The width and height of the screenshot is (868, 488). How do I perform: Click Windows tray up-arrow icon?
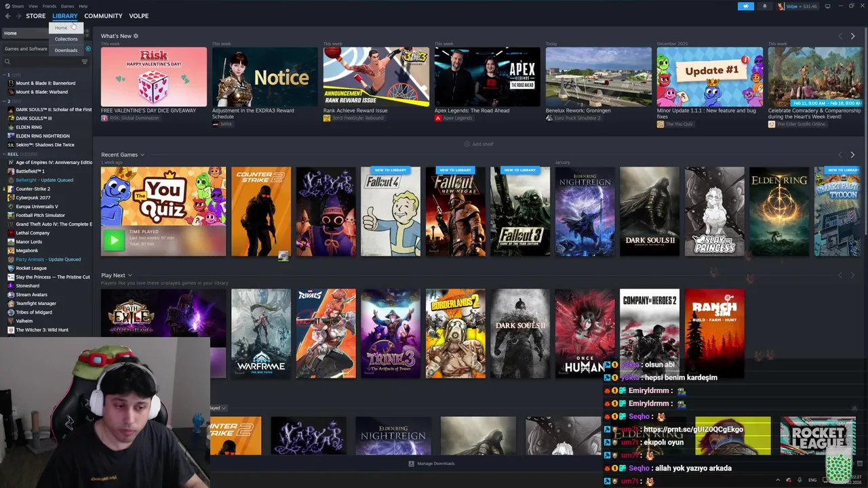tap(778, 480)
